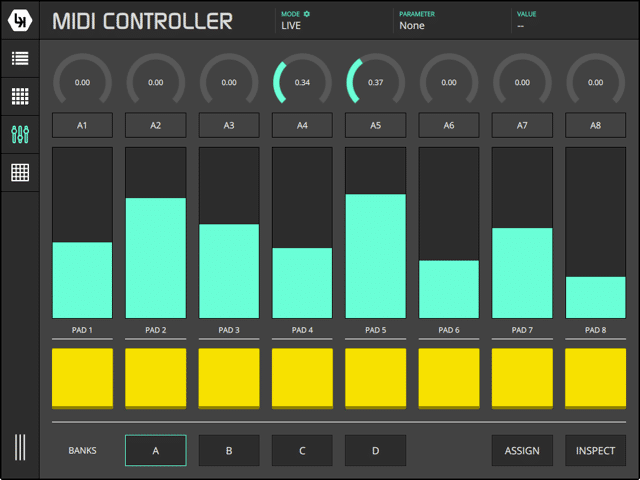Click the A4 label button
The width and height of the screenshot is (640, 480).
pyautogui.click(x=302, y=125)
